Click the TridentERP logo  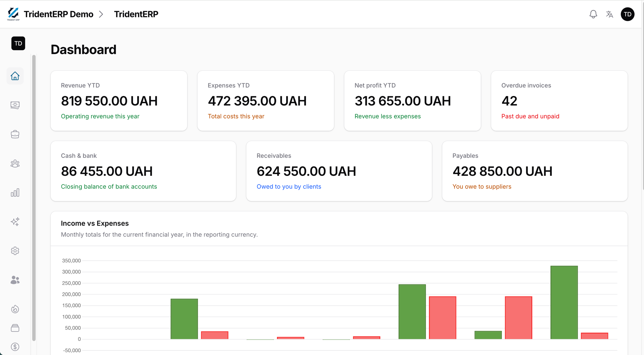[13, 14]
